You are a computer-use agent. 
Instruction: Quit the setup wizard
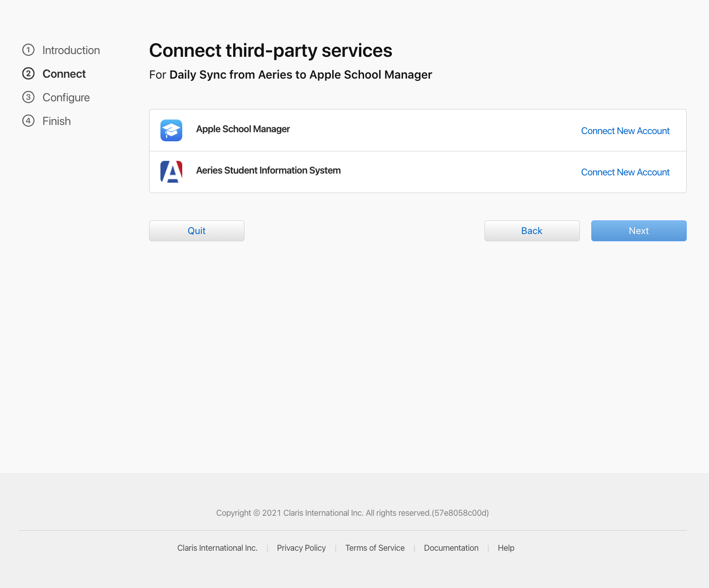pyautogui.click(x=197, y=231)
